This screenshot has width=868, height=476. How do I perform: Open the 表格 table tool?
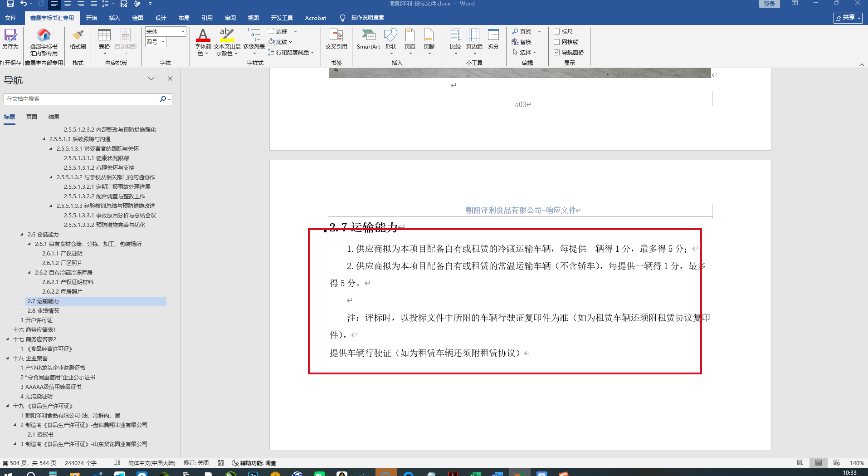pyautogui.click(x=104, y=41)
